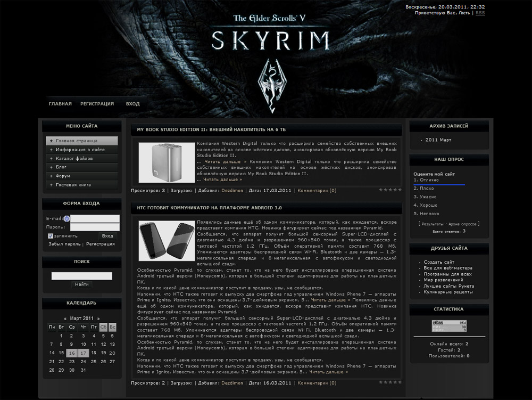Viewport: 532px width, 400px height.
Task: Select 'Главная страница' in site menu
Action: pyautogui.click(x=82, y=141)
